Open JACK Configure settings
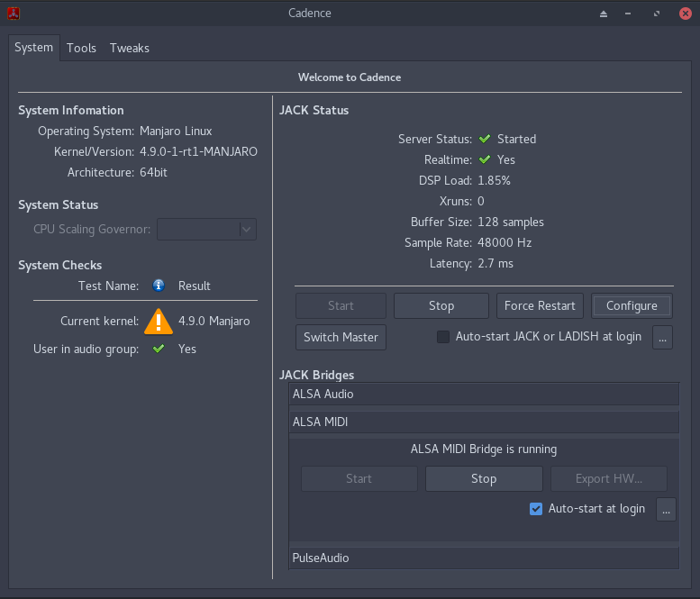This screenshot has width=700, height=599. 632,305
